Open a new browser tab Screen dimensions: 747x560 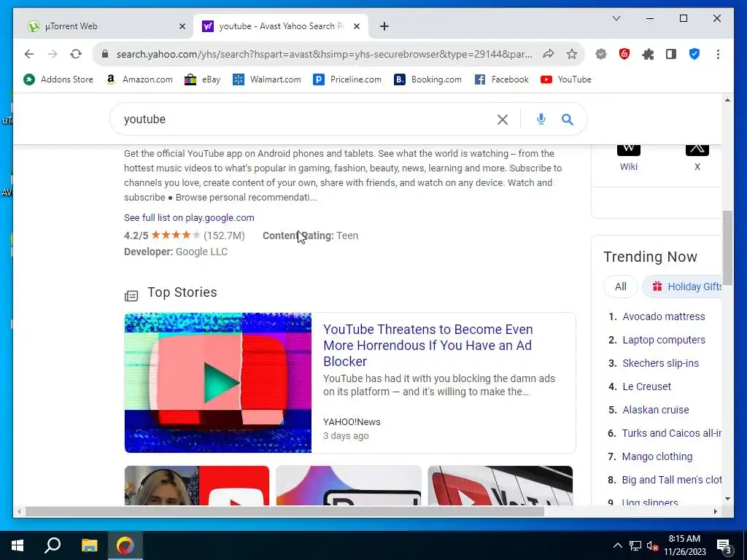384,27
